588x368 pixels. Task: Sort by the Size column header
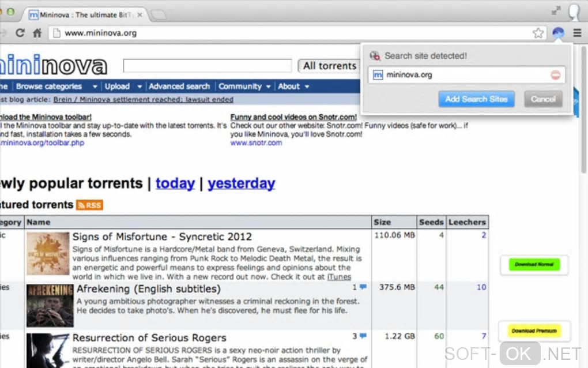click(x=394, y=222)
